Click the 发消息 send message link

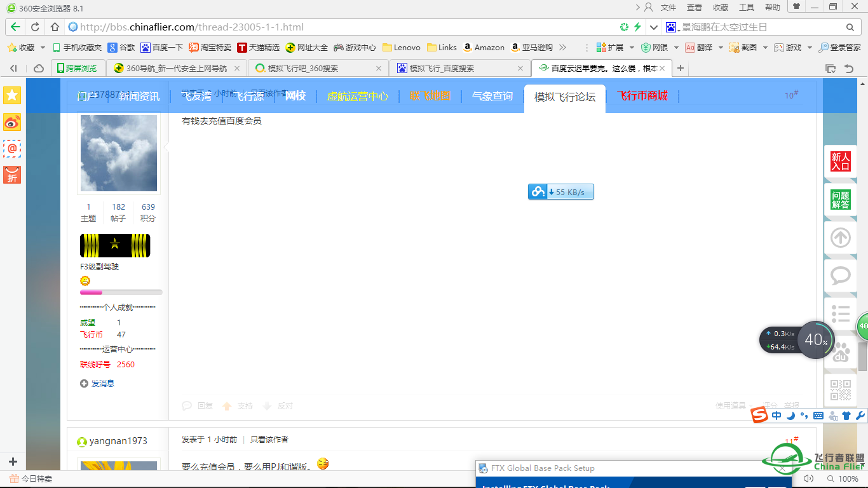pyautogui.click(x=102, y=384)
